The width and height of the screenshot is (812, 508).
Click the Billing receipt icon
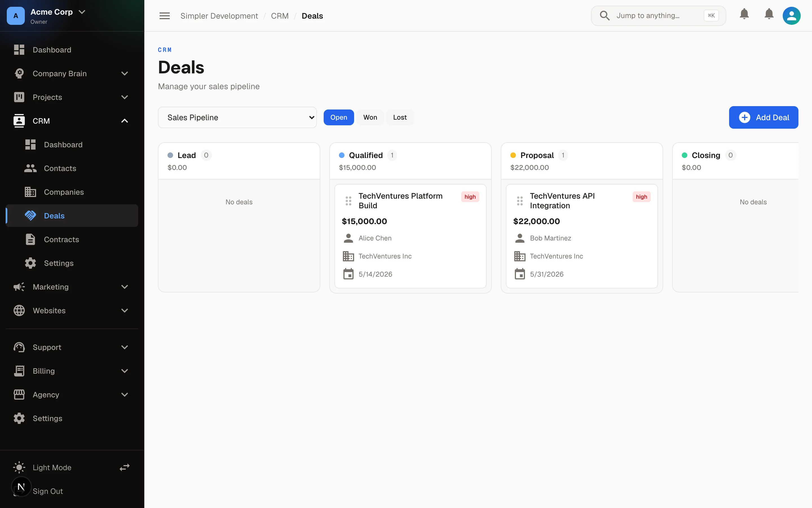coord(19,371)
